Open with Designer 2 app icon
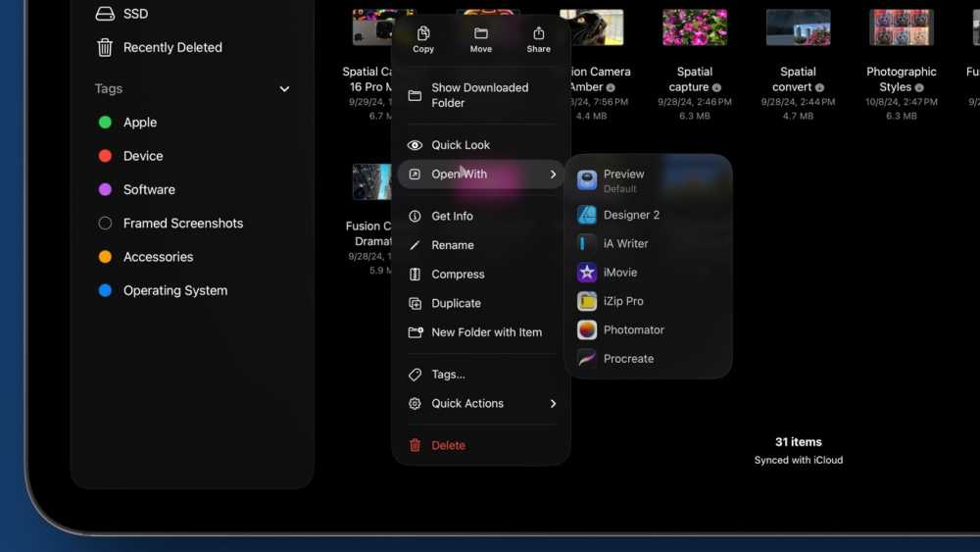This screenshot has height=552, width=980. coord(587,215)
